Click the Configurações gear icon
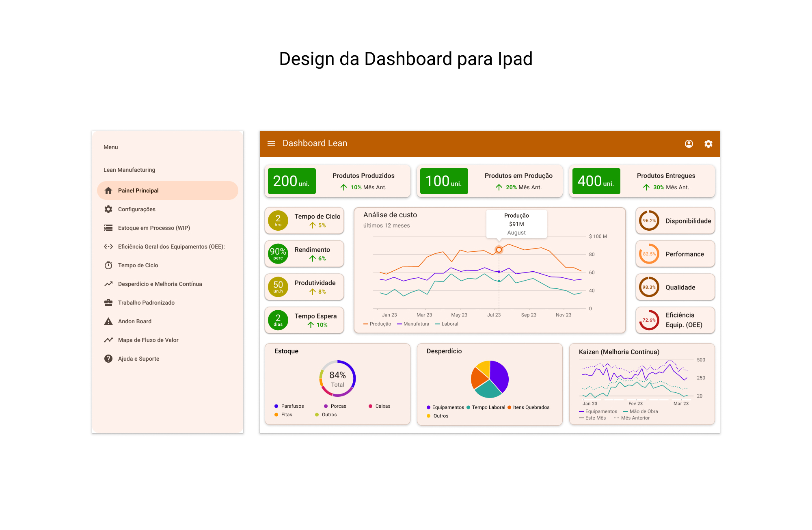812x530 pixels. coord(108,209)
